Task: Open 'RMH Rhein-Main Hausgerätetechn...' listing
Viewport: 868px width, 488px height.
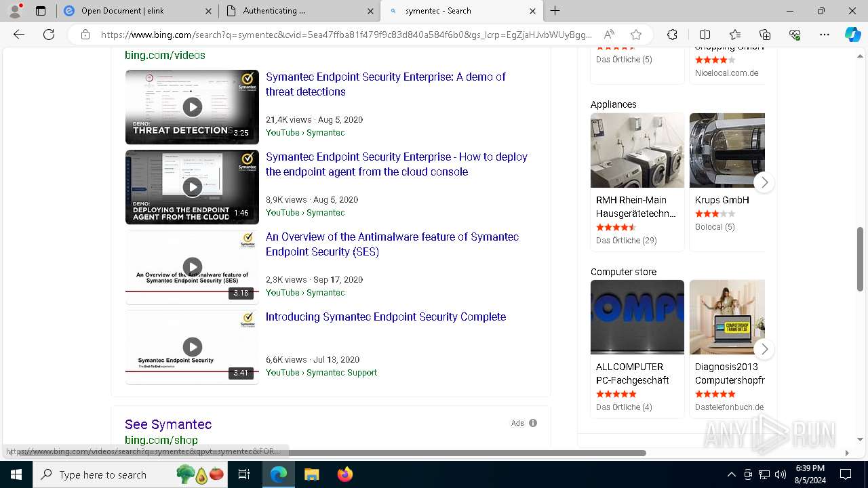Action: pos(636,207)
